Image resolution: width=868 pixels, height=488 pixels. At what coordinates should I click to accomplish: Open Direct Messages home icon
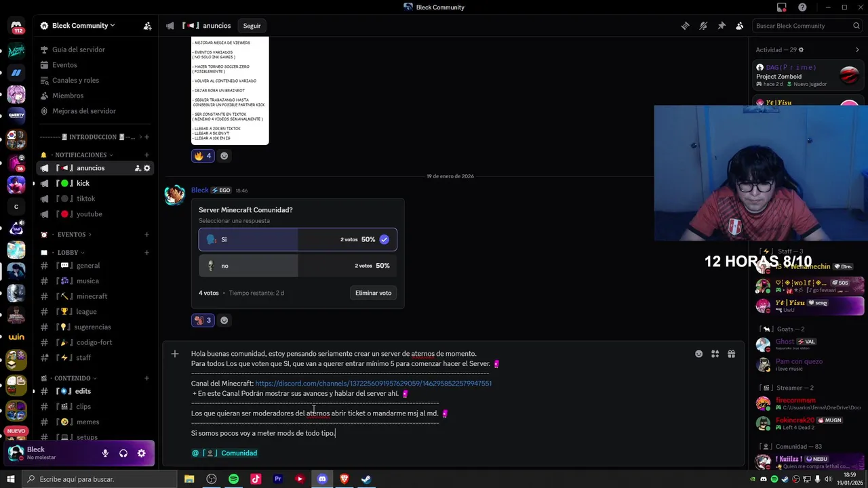tap(16, 26)
